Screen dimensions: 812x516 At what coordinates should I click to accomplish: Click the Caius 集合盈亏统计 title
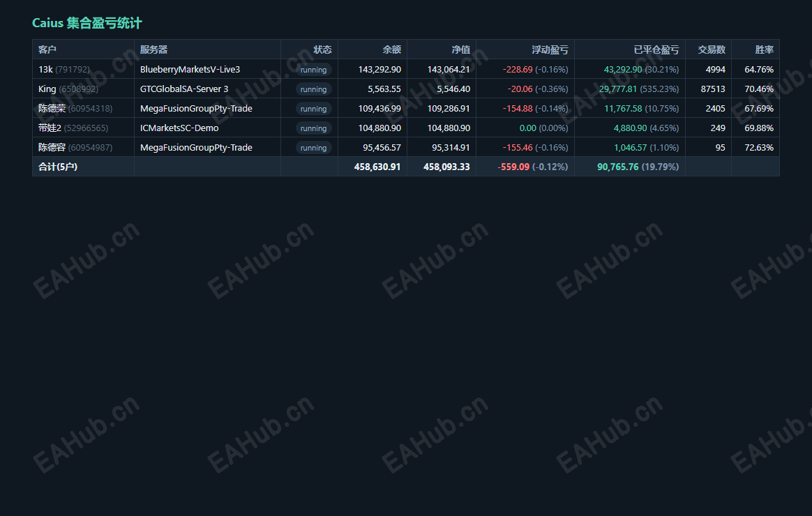click(87, 23)
